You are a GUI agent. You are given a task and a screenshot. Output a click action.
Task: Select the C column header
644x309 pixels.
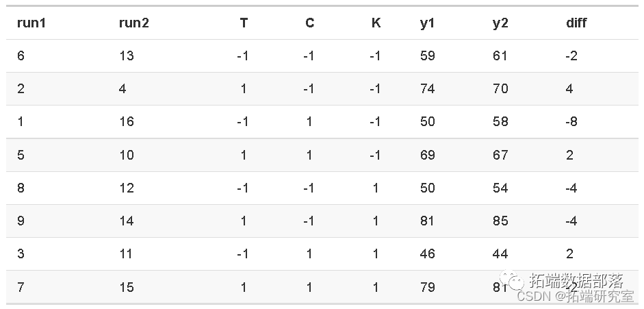(309, 23)
